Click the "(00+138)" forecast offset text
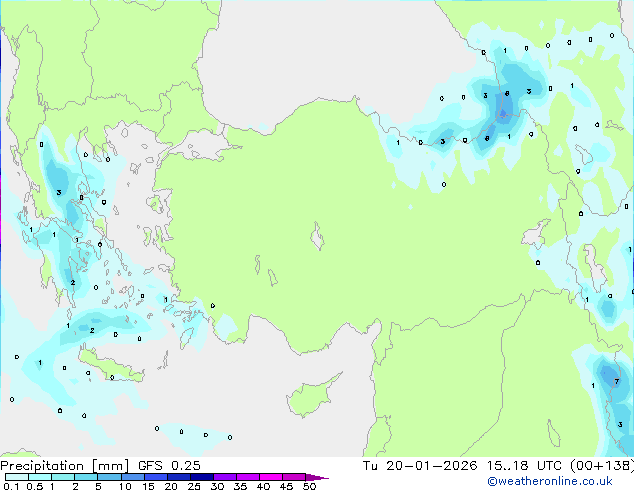Screen dimensions: 634x490 pyautogui.click(x=602, y=465)
